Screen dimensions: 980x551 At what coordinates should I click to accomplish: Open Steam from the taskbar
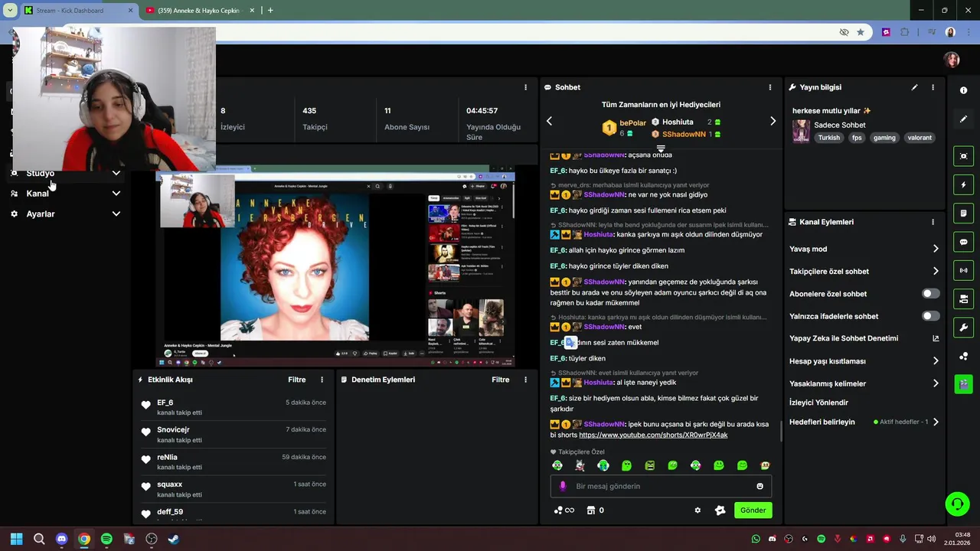click(174, 539)
